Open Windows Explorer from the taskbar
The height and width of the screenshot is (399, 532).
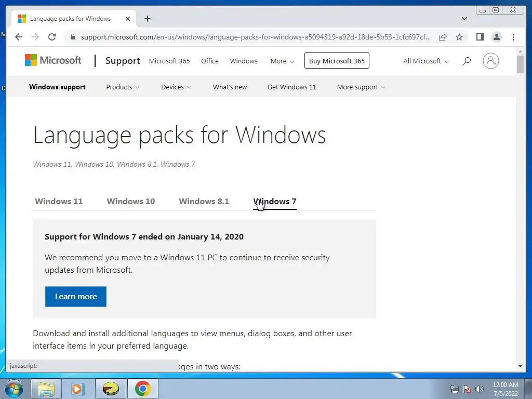tap(46, 389)
